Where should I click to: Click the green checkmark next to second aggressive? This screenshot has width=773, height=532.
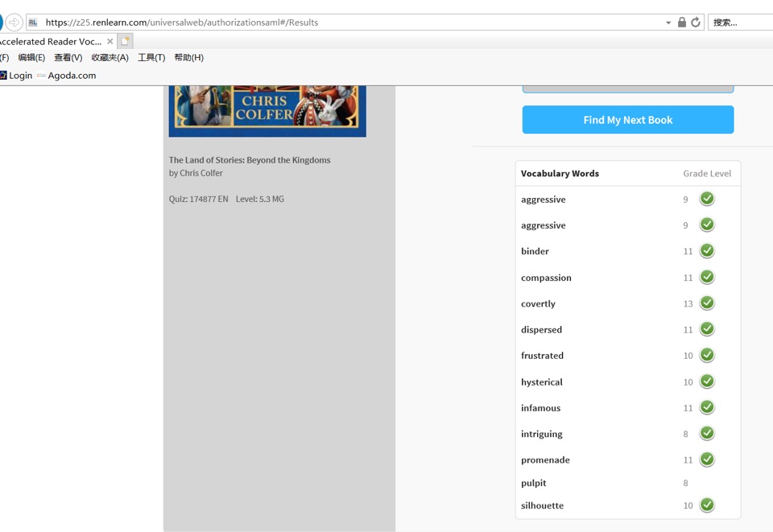click(707, 225)
